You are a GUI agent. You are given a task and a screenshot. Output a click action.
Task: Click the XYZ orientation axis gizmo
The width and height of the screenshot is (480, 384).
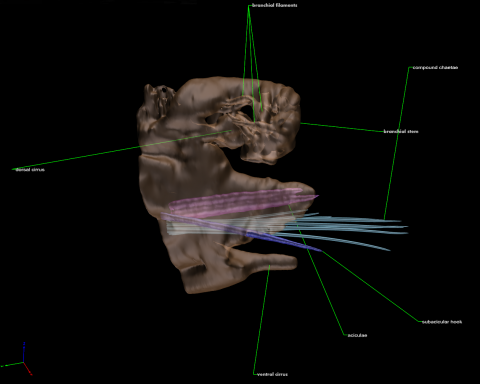pos(17,360)
